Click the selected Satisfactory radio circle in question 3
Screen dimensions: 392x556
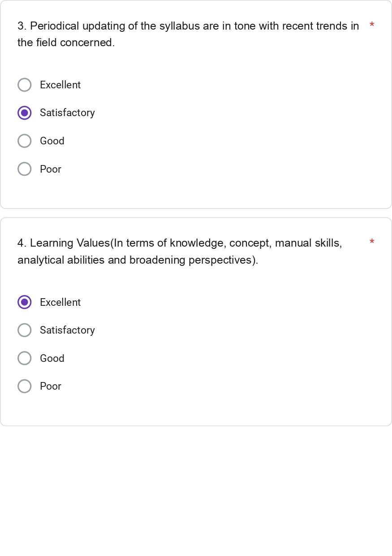(25, 113)
